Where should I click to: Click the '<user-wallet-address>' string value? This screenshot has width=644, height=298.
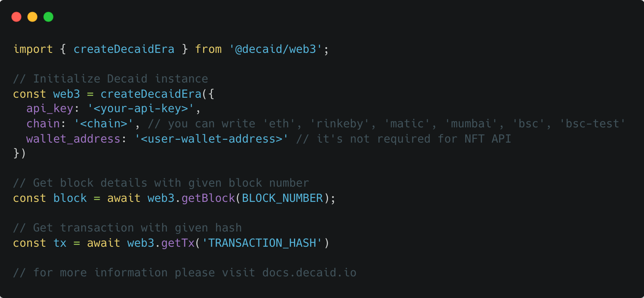211,139
